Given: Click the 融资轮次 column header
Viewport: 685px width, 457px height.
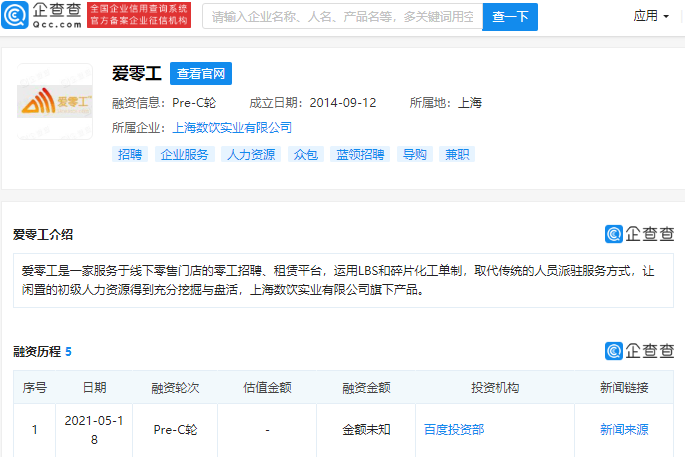Looking at the screenshot, I should point(175,388).
